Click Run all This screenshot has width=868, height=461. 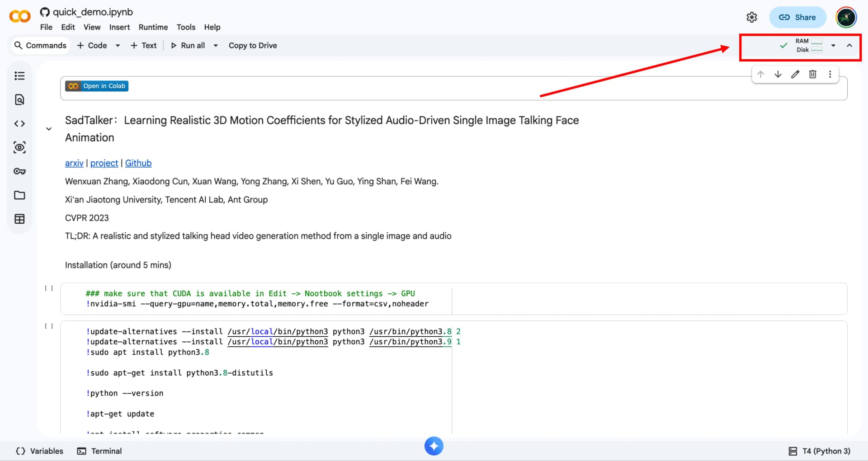[x=188, y=46]
